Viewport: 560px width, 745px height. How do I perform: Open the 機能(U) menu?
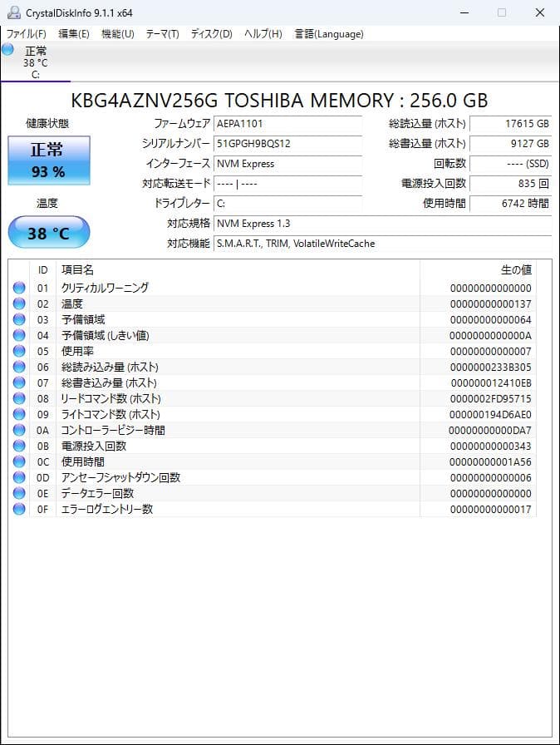(118, 34)
